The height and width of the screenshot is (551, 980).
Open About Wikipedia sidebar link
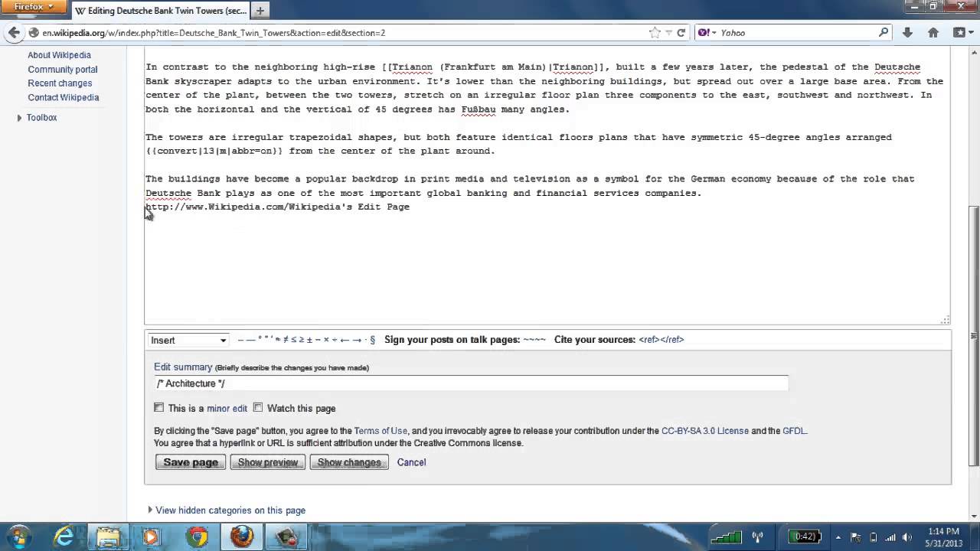tap(59, 55)
